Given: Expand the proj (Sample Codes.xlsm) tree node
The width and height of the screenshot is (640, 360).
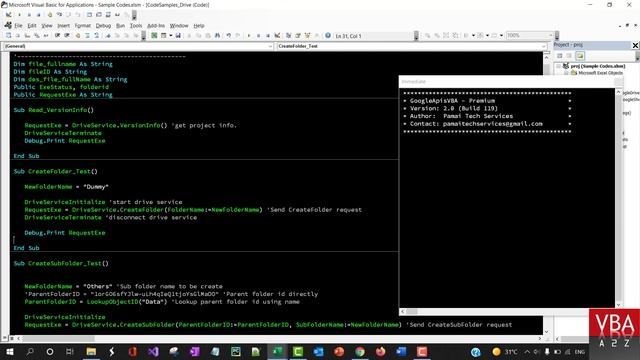Looking at the screenshot, I should (558, 66).
